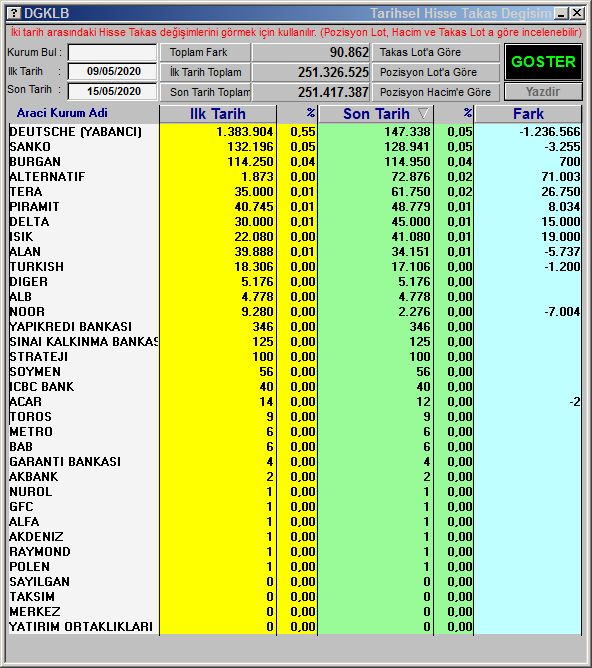The height and width of the screenshot is (668, 592).
Task: Select the DIGER row
Action: click(x=295, y=282)
